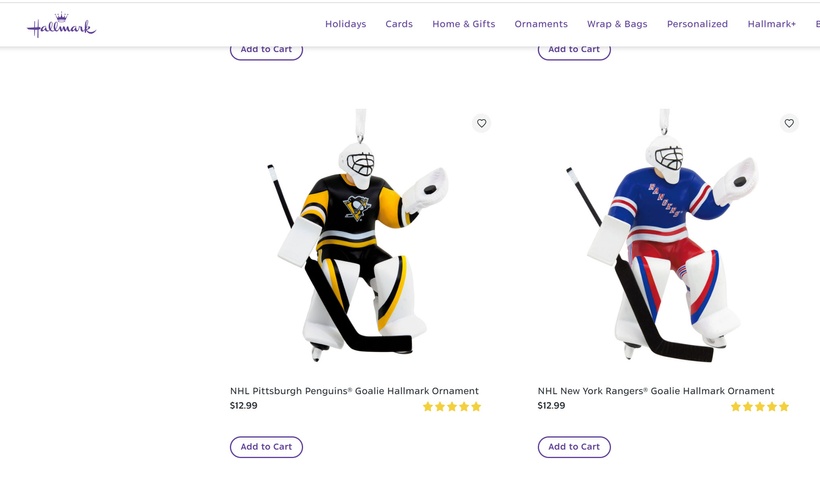Image resolution: width=820 pixels, height=486 pixels.
Task: Click the Hallmark logo
Action: point(61,25)
